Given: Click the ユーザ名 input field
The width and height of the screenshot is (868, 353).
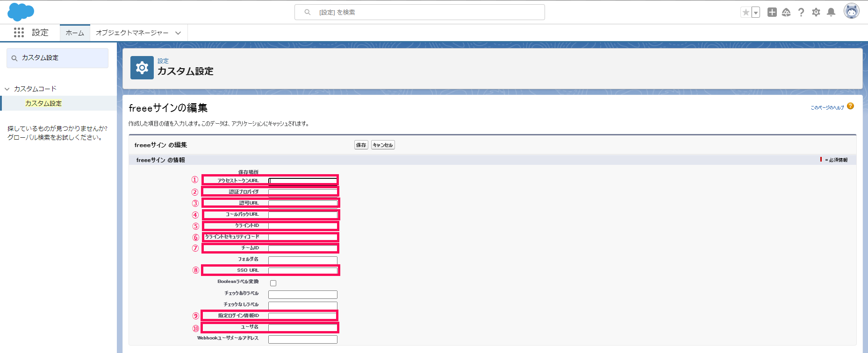Looking at the screenshot, I should click(303, 328).
